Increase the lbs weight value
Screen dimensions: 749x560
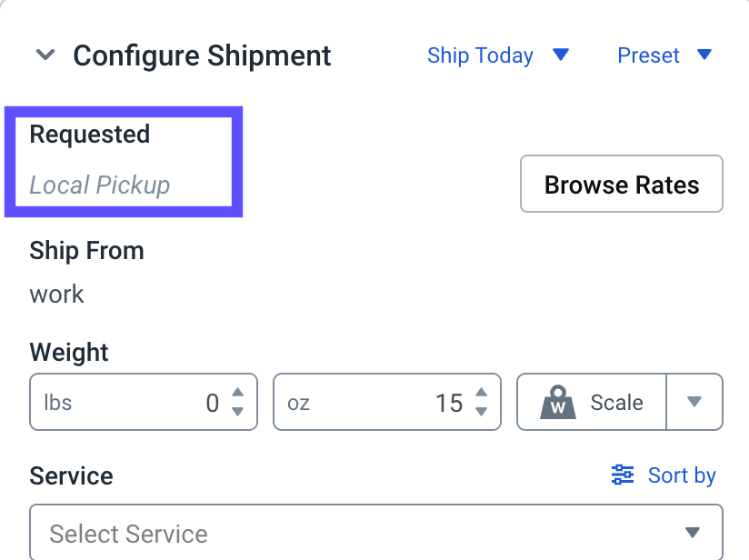(238, 394)
